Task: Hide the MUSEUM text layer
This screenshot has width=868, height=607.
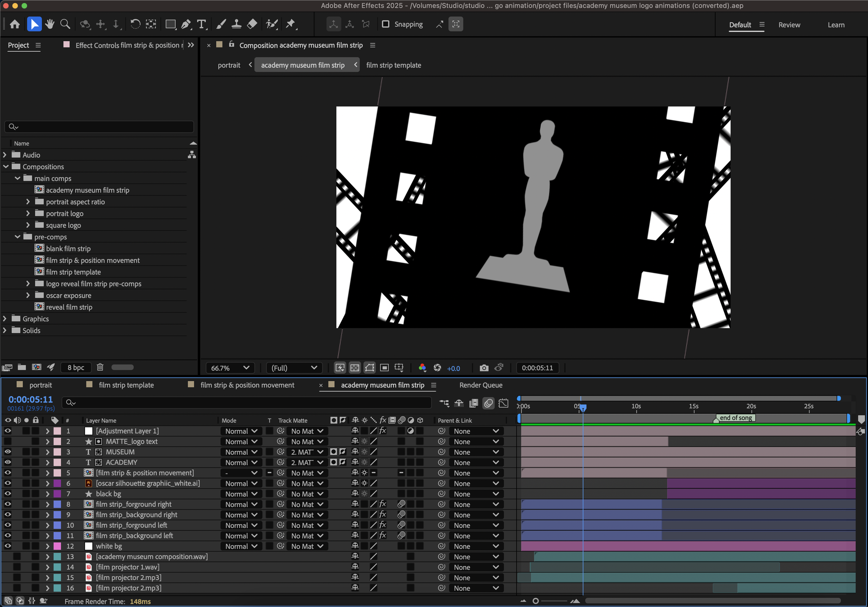Action: click(x=8, y=452)
